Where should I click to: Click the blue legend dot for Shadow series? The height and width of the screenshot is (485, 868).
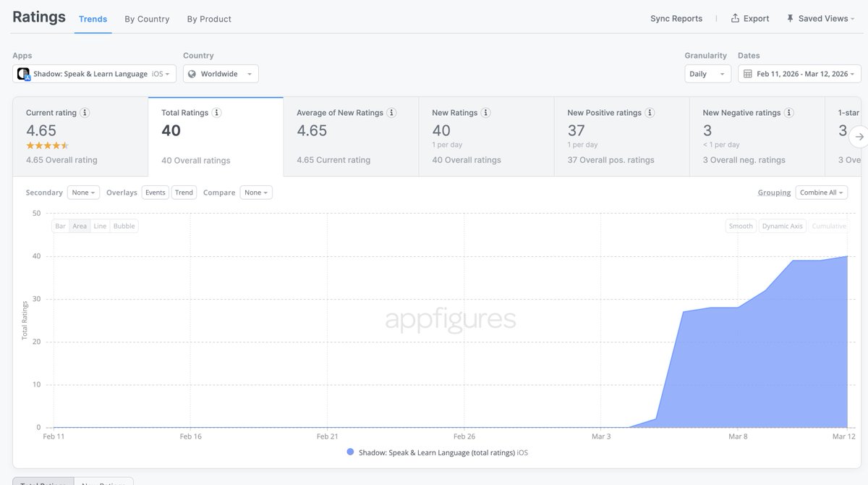click(350, 452)
